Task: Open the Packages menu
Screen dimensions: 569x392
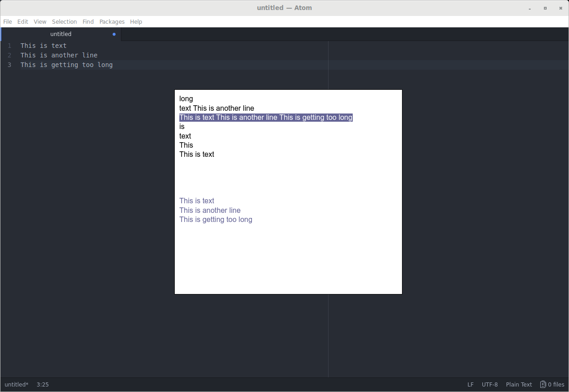Action: pos(112,21)
